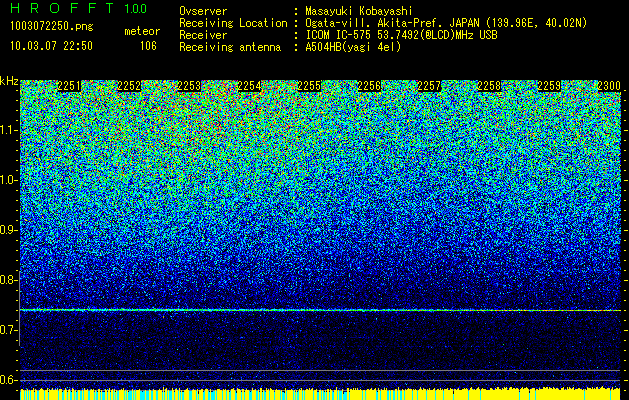629x400 pixels.
Task: Click the meteor label
Action: coord(142,31)
